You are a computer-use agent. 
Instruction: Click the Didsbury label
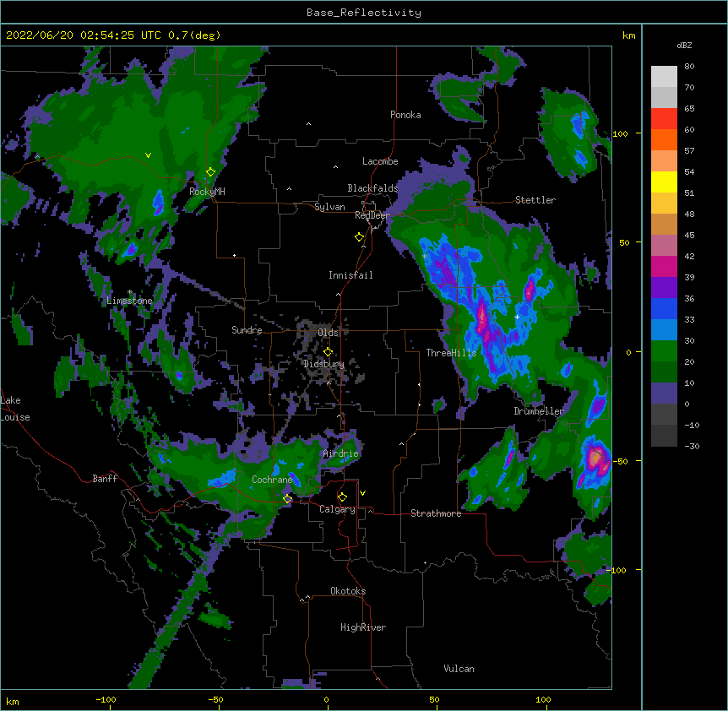[324, 364]
